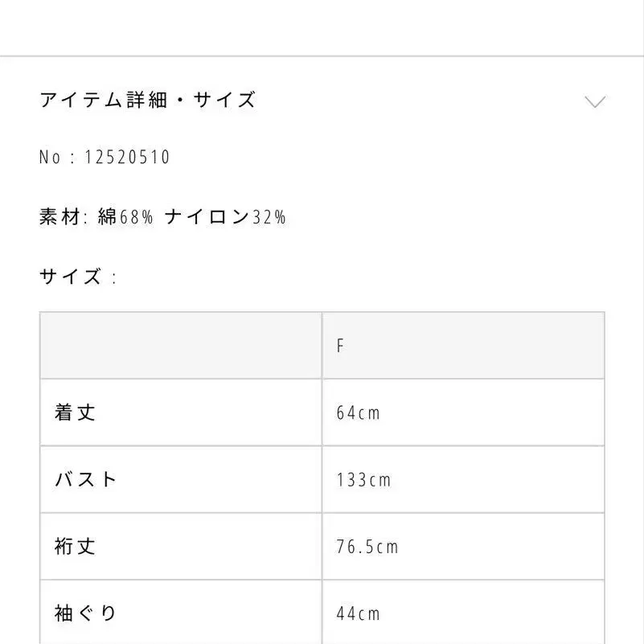This screenshot has width=644, height=644.
Task: Select the 着丈 row label
Action: click(76, 412)
